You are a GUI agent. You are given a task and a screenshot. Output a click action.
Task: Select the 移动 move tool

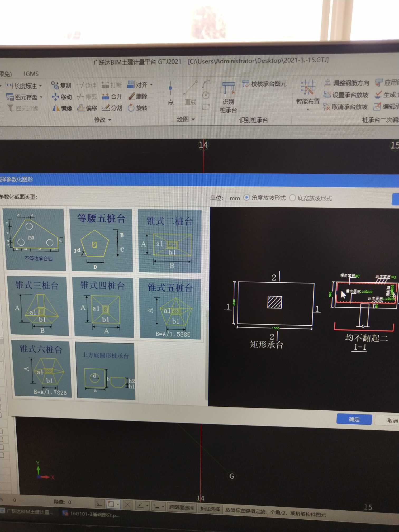click(62, 97)
